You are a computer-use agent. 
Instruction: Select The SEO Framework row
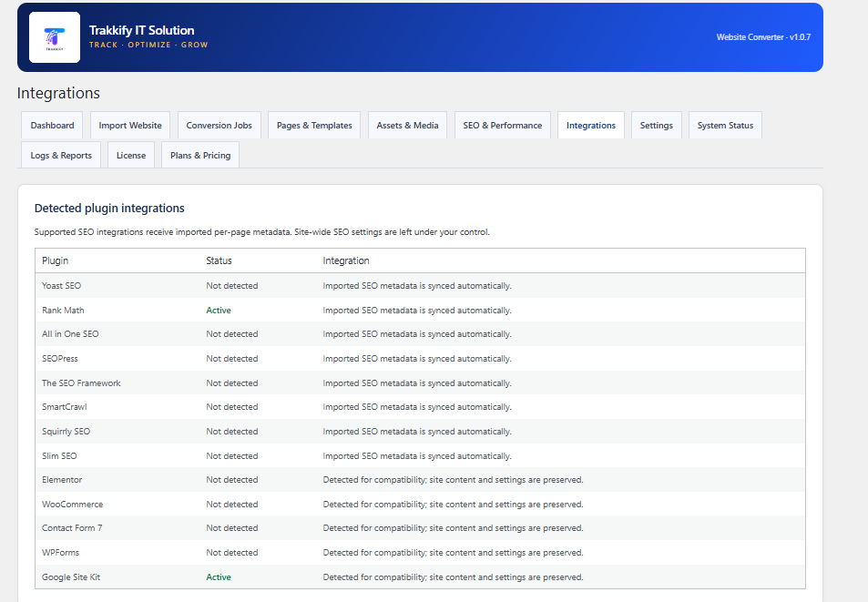pyautogui.click(x=420, y=383)
